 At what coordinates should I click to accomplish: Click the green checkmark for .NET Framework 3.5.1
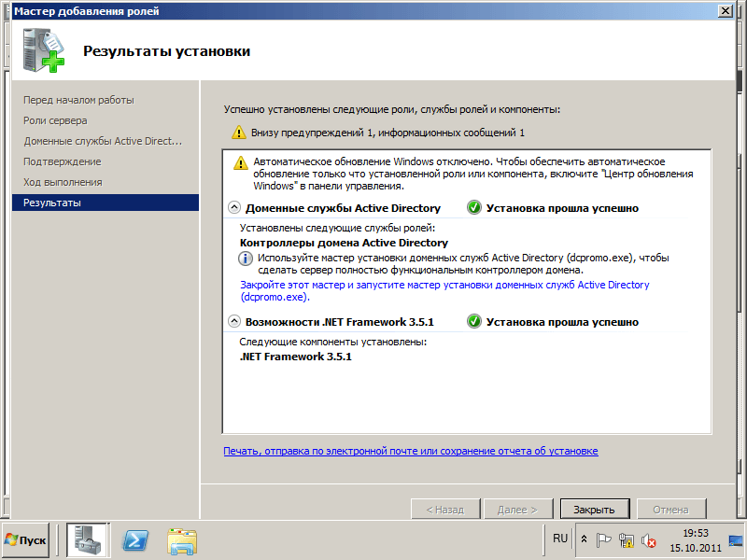[474, 322]
